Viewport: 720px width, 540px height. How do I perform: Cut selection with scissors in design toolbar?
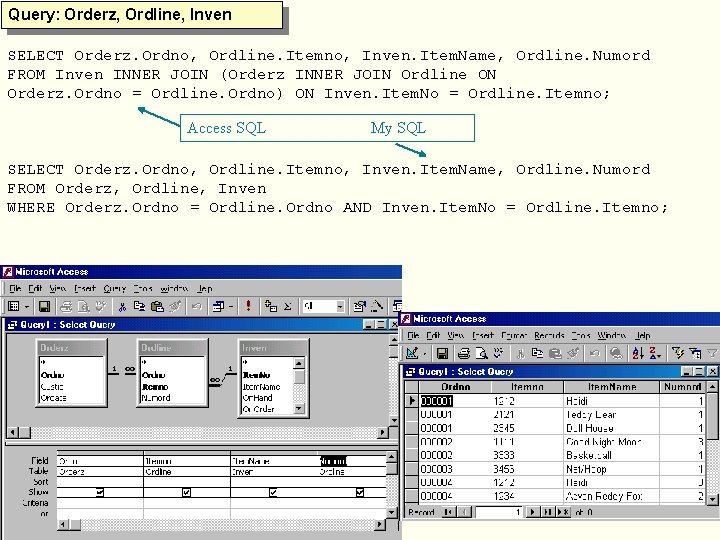[122, 306]
